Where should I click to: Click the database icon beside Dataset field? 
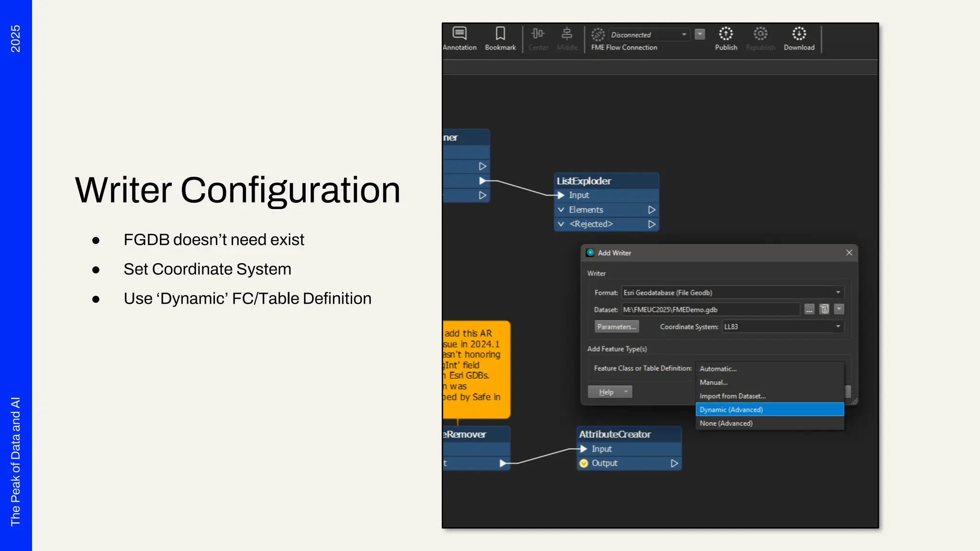point(824,309)
